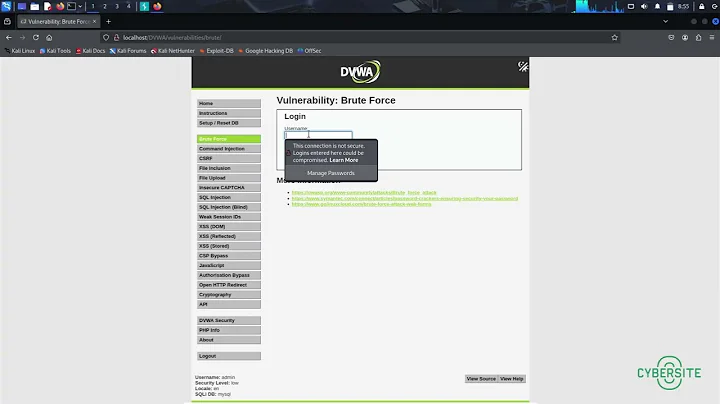Open the Firefox hamburger menu
The image size is (720, 404).
(712, 38)
